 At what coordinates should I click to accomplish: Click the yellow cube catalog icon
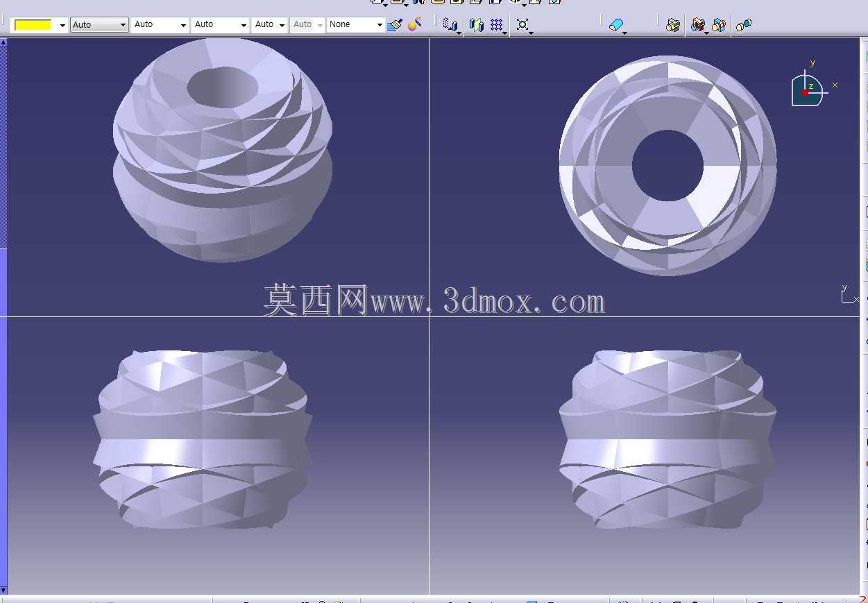[672, 25]
